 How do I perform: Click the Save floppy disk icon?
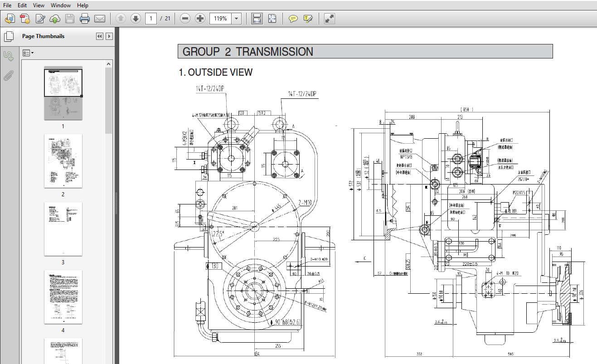point(70,19)
